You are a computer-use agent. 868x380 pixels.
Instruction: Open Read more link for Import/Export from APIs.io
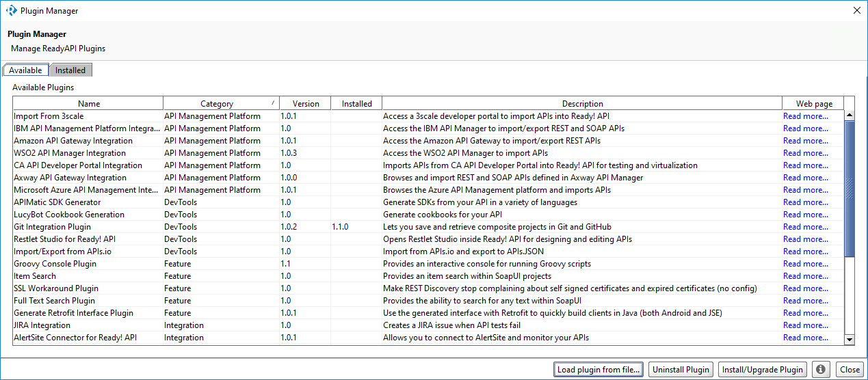805,252
